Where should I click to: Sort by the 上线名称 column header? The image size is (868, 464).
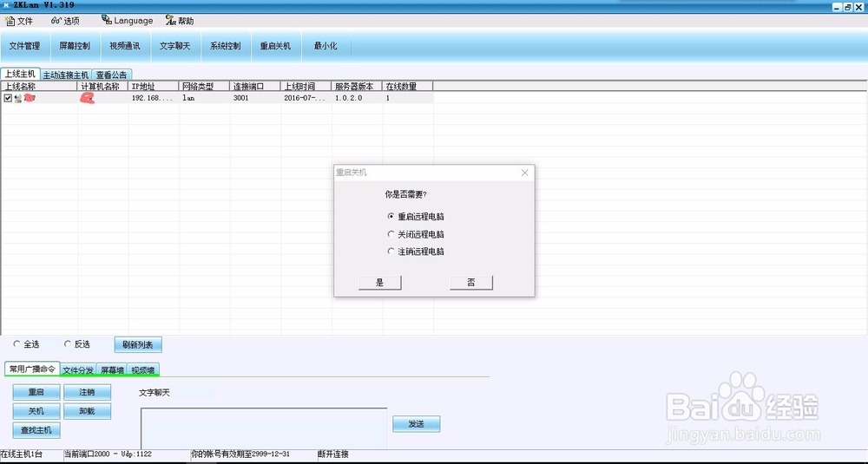[x=39, y=87]
